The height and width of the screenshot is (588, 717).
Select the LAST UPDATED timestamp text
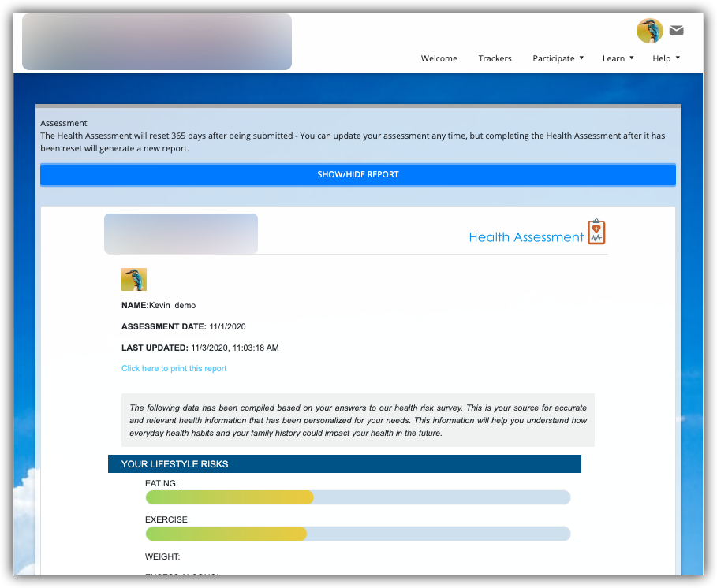(200, 348)
